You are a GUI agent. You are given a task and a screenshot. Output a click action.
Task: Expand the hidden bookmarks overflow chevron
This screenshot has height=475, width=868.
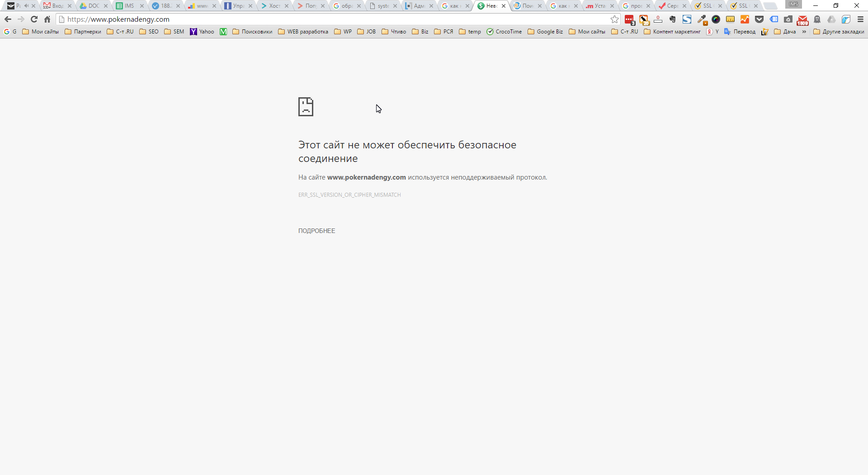click(x=804, y=32)
